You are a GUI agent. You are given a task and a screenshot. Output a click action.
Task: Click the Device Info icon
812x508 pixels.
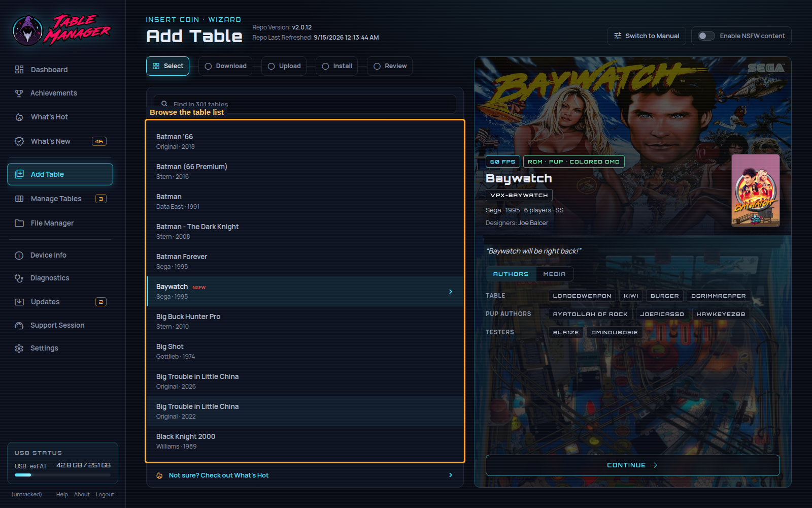click(x=19, y=256)
